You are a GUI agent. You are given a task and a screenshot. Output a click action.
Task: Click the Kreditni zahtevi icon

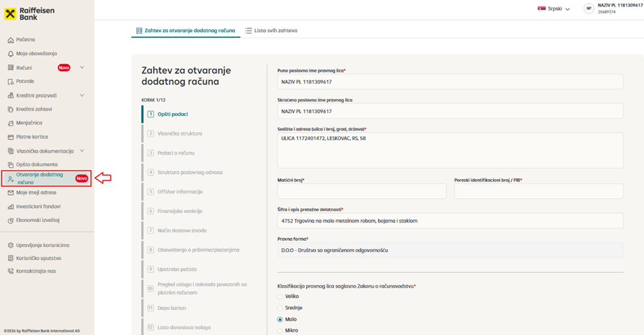click(x=11, y=110)
